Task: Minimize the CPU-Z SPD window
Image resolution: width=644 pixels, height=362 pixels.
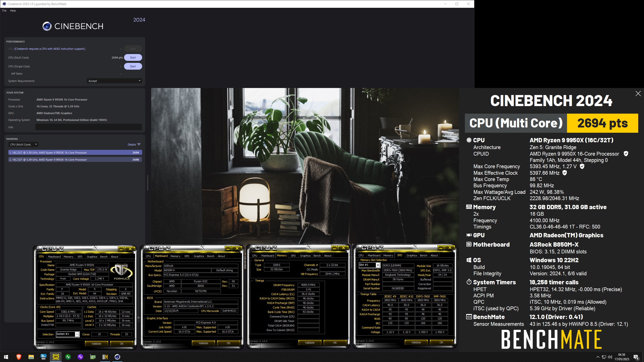Action: click(x=441, y=248)
